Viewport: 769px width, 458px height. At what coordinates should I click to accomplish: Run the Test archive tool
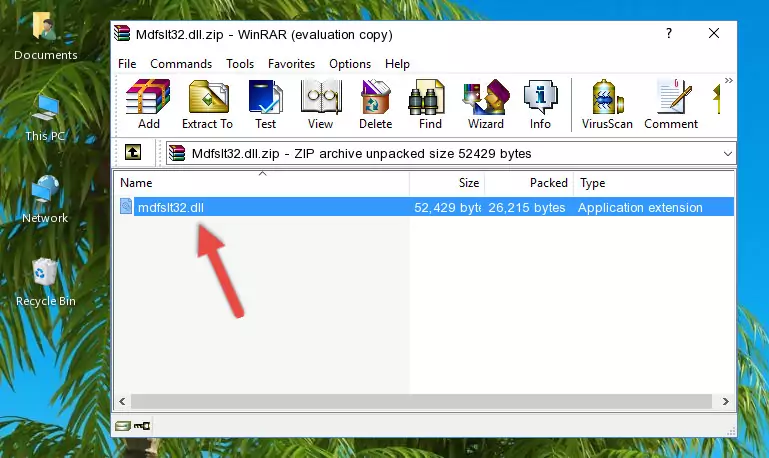click(x=265, y=104)
